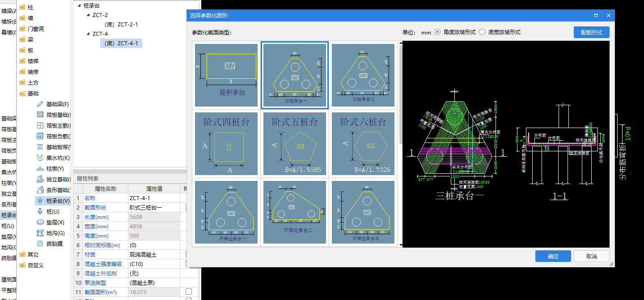This screenshot has height=300, width=644.
Task: Click the 相对底标高 value (0)
Action: pos(154,245)
